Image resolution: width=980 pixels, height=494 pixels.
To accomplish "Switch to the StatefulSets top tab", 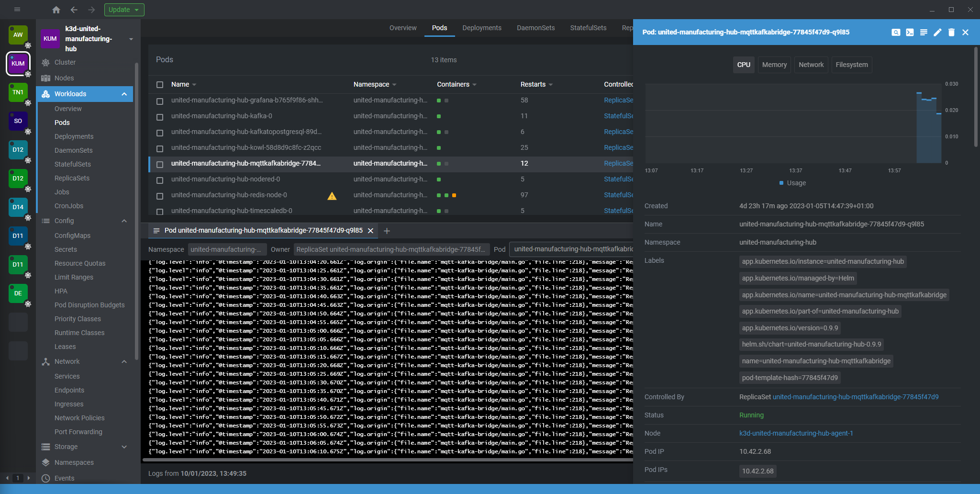I will (588, 28).
